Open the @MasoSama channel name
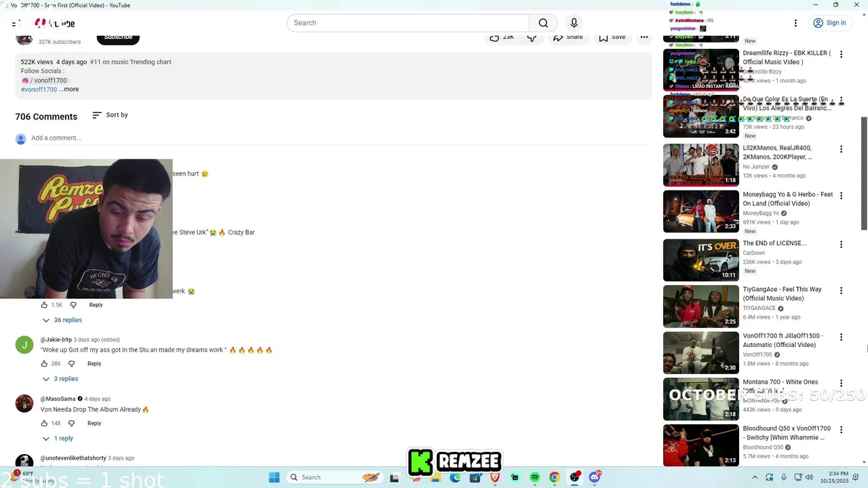Screen dimensions: 868x488 [58, 399]
